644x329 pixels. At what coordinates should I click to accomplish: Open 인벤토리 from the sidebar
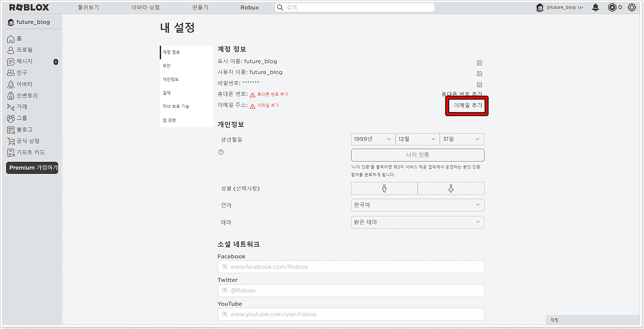(x=26, y=96)
